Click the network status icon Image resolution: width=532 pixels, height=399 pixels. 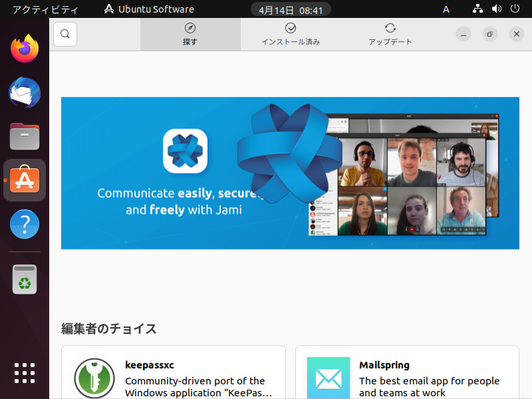tap(477, 9)
